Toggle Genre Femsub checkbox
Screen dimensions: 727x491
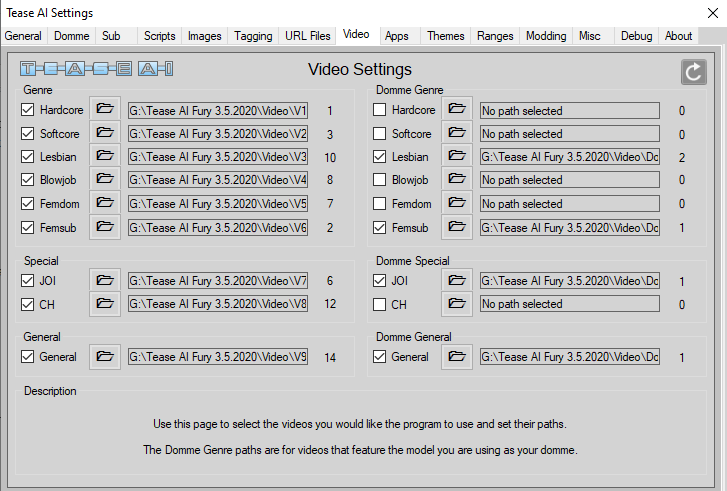(x=27, y=228)
